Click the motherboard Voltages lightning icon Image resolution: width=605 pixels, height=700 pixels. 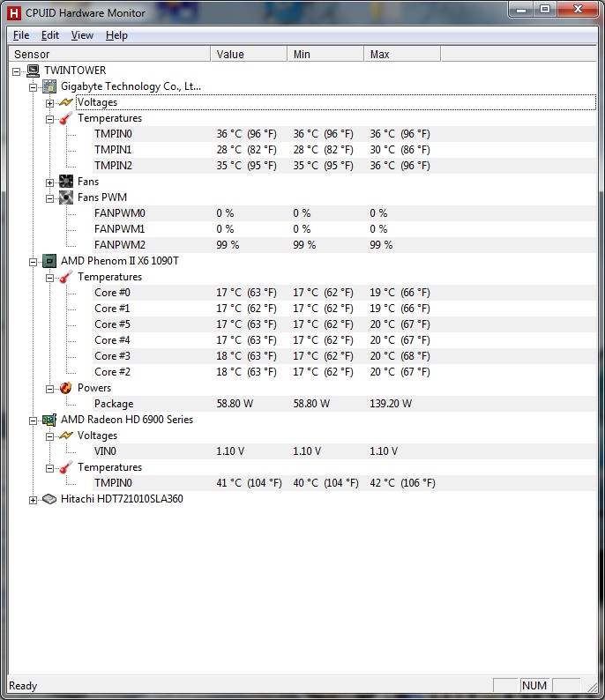(x=66, y=102)
